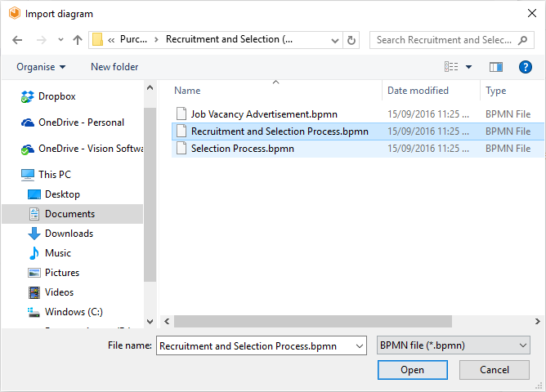Toggle the preview pane icon
This screenshot has height=392, width=546.
coord(495,67)
